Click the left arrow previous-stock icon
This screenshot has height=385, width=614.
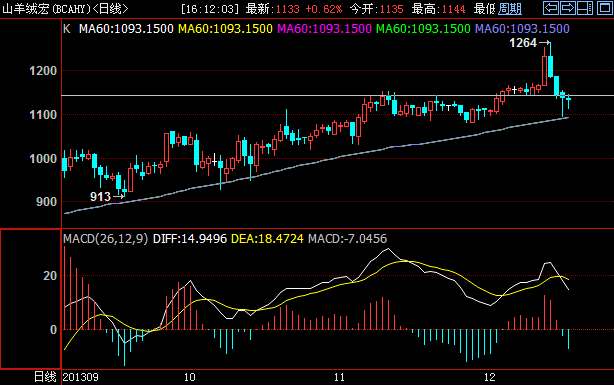pyautogui.click(x=551, y=8)
